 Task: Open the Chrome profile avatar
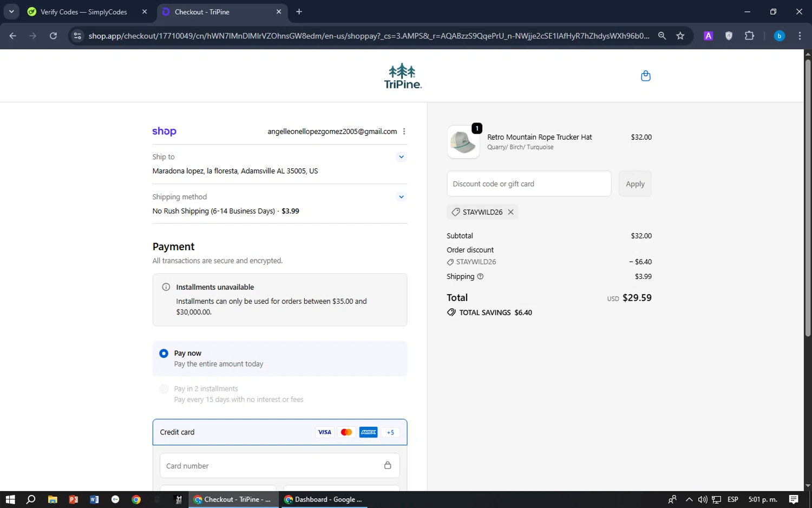780,36
